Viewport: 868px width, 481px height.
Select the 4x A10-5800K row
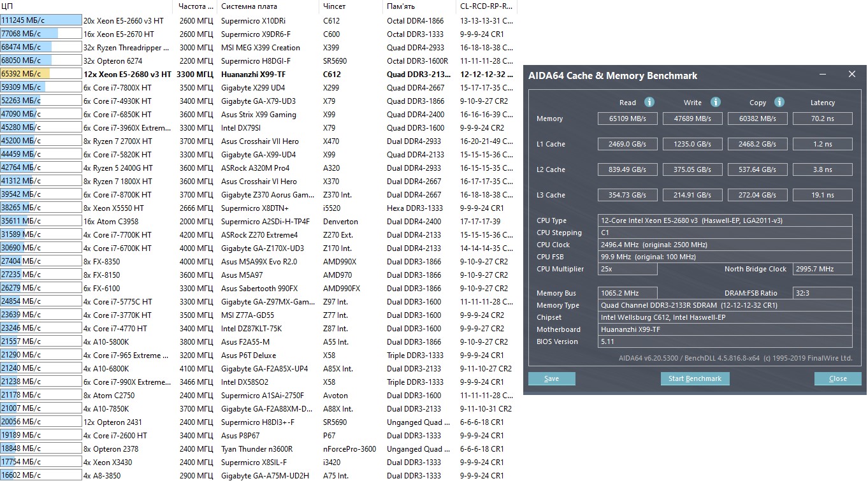pos(258,341)
